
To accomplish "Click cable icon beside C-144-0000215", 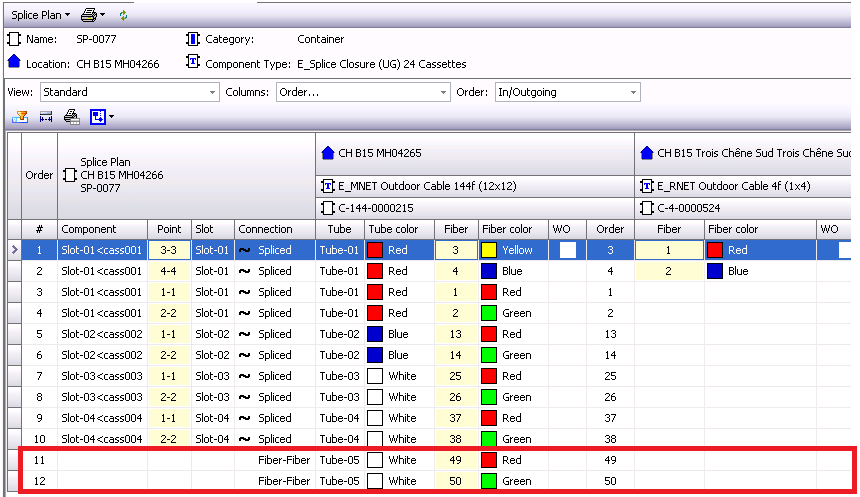I will [x=328, y=208].
